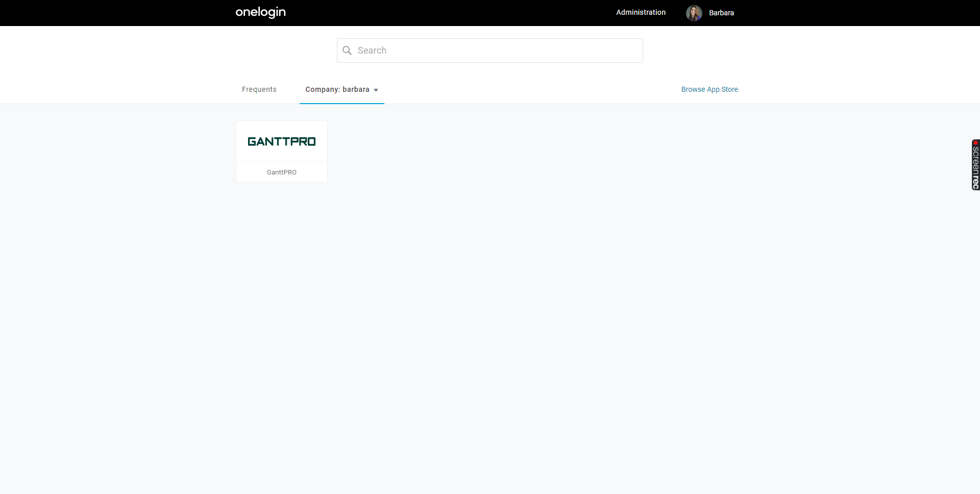
Task: Click the black header between logo and Administration
Action: pyautogui.click(x=449, y=13)
